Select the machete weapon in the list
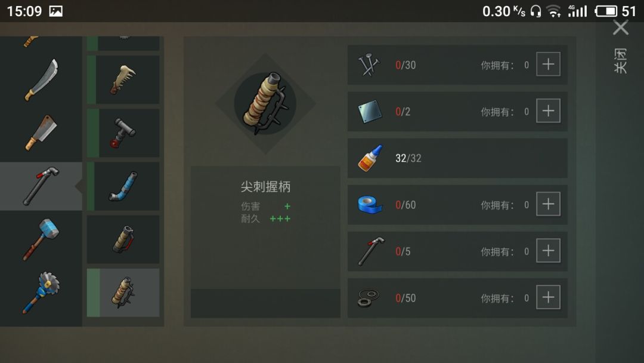The image size is (644, 363). (41, 80)
